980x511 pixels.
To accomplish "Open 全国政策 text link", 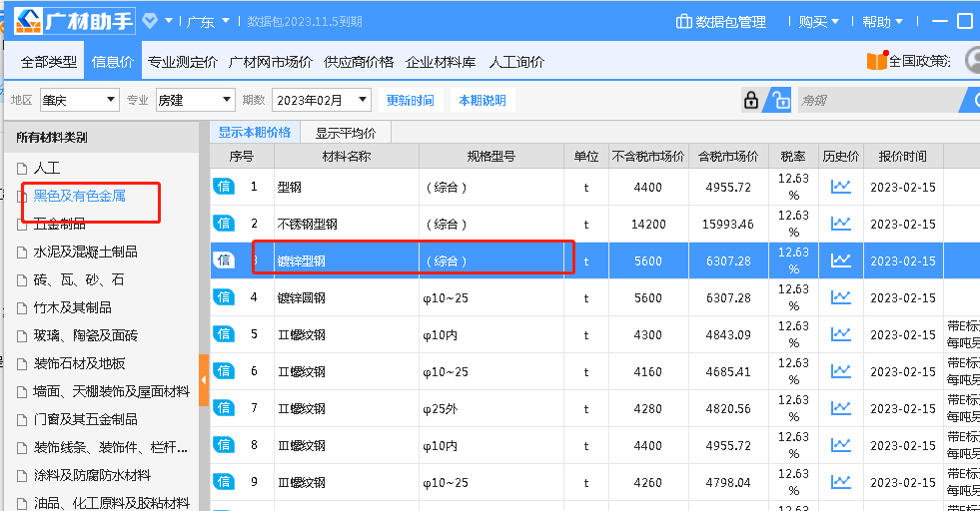I will click(x=919, y=61).
